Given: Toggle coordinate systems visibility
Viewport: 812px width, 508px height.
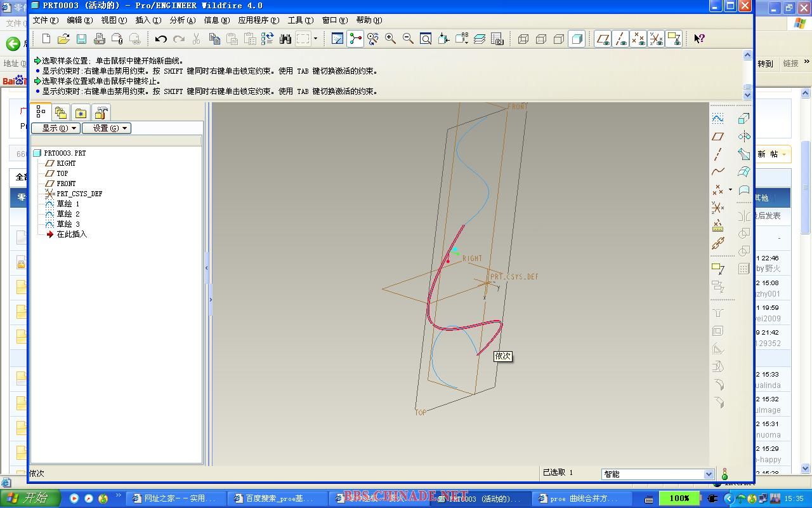Looking at the screenshot, I should (x=657, y=39).
